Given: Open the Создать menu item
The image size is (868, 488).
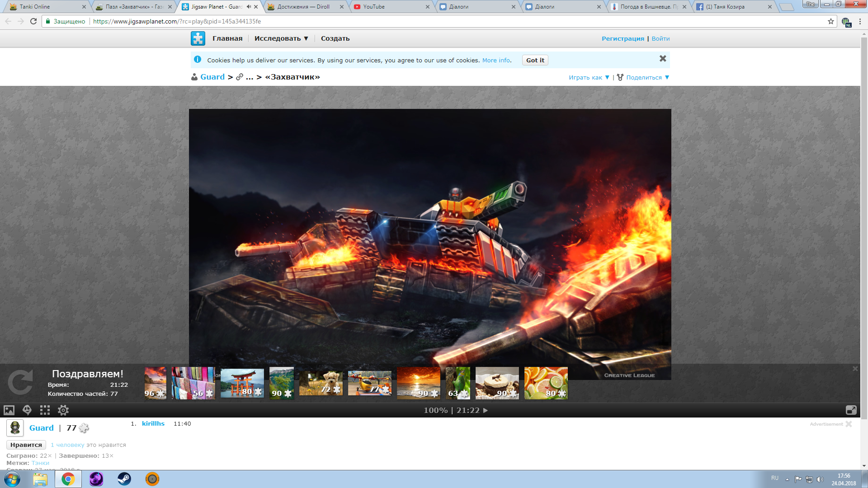Looking at the screenshot, I should 335,38.
